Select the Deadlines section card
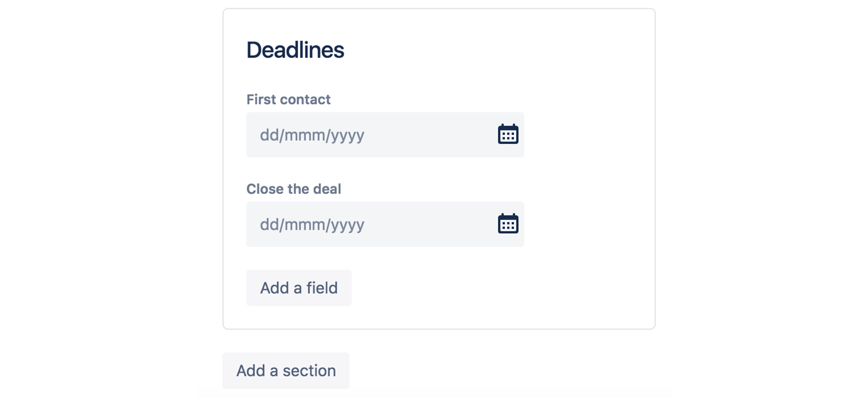 [439, 169]
